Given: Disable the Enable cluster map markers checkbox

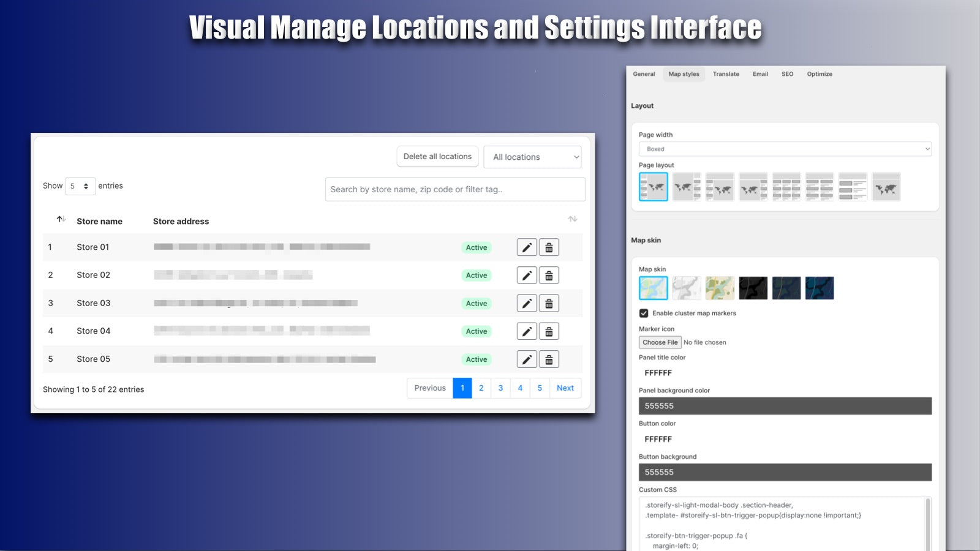Looking at the screenshot, I should pyautogui.click(x=643, y=313).
